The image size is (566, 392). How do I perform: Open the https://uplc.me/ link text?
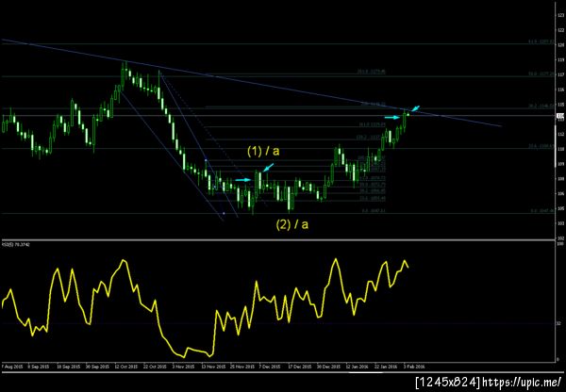(x=522, y=382)
